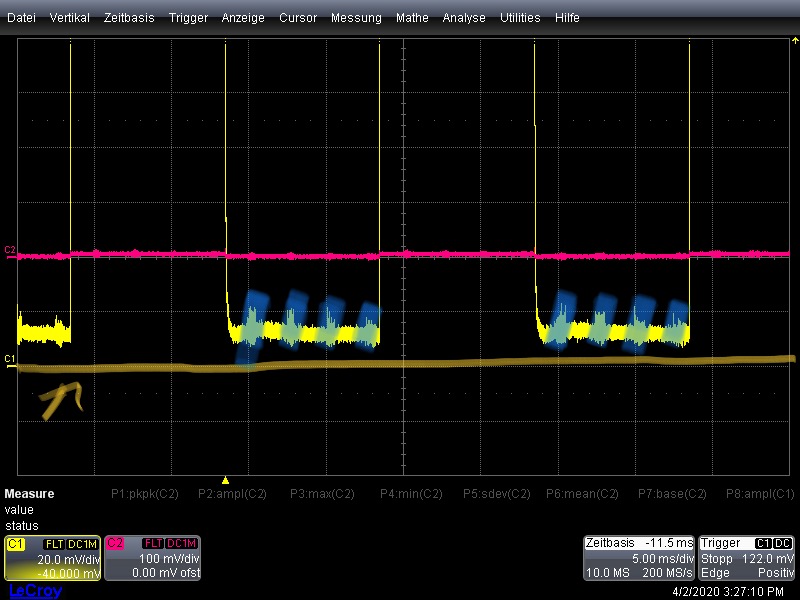Viewport: 800px width, 600px height.
Task: Open the Anzeige menu
Action: pos(243,18)
